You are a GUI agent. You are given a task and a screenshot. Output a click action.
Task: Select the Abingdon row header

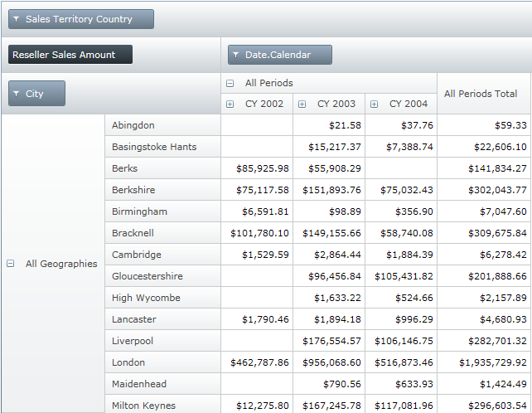(162, 125)
